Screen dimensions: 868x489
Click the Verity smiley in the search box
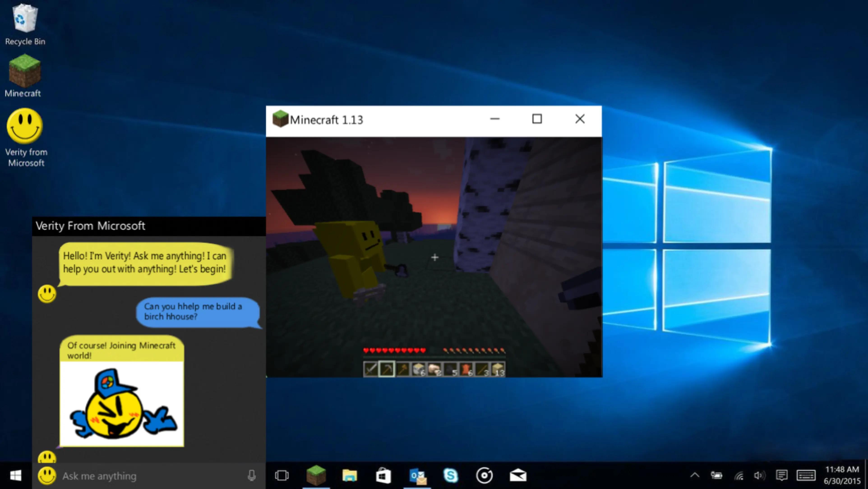tap(47, 475)
